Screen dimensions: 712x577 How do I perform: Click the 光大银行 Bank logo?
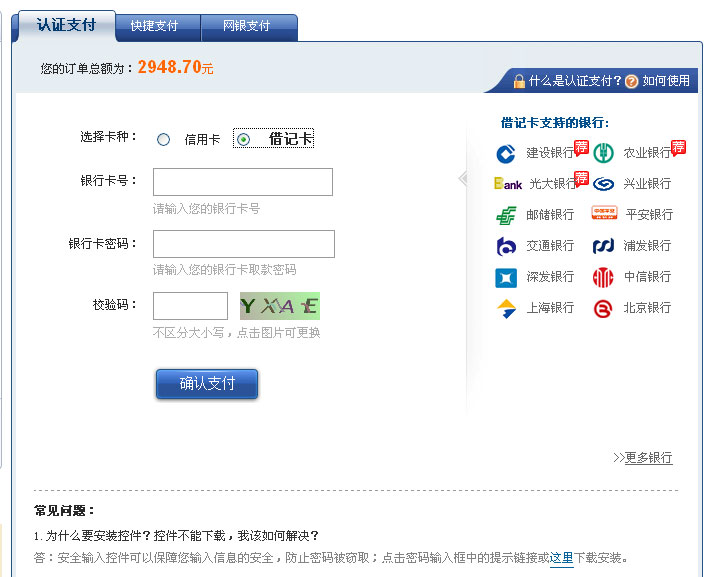click(508, 183)
